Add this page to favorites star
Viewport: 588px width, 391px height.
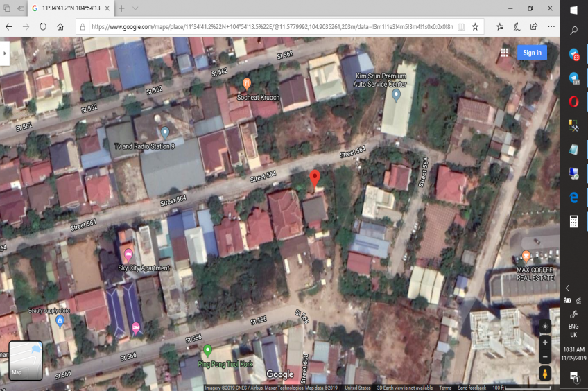pyautogui.click(x=475, y=26)
